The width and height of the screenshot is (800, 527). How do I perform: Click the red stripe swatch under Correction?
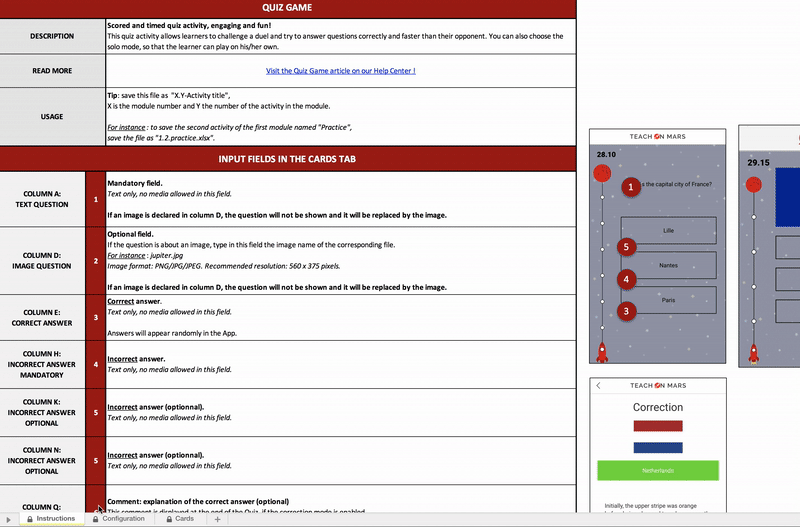tap(658, 426)
